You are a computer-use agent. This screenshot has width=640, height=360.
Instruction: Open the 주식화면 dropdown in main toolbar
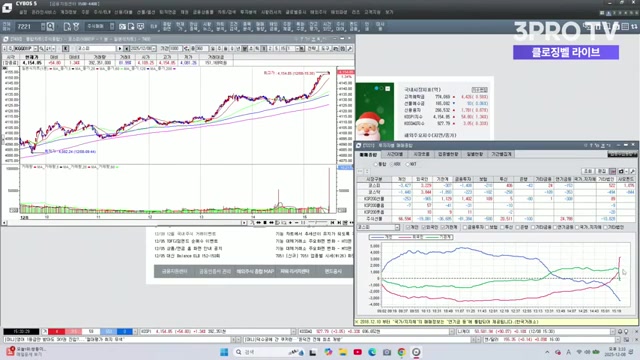click(x=112, y=27)
